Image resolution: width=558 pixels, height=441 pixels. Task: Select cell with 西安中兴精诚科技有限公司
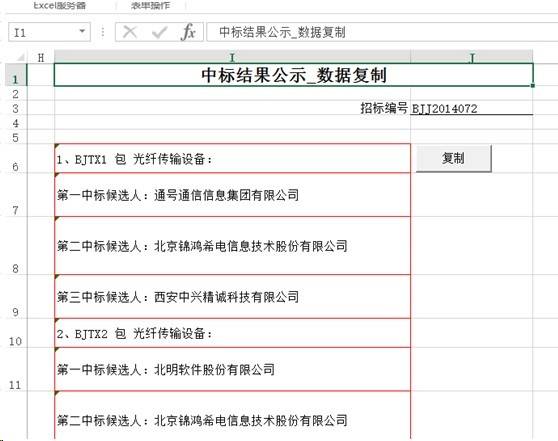pyautogui.click(x=232, y=296)
